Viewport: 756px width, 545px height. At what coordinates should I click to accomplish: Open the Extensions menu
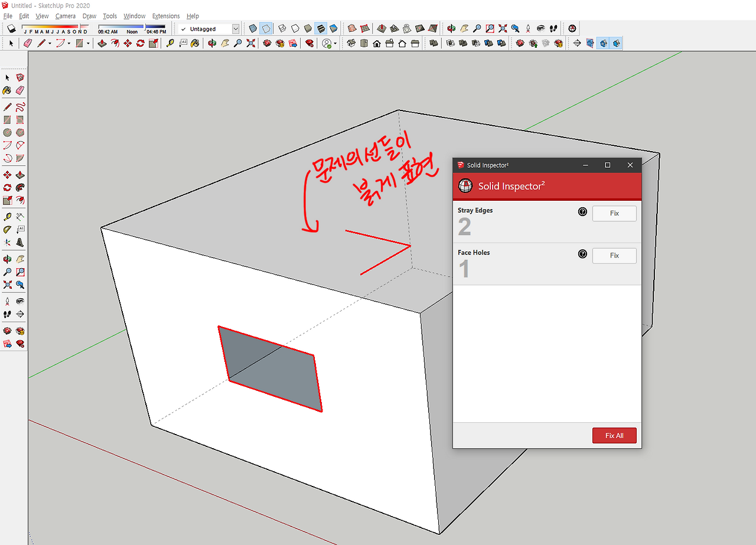(x=165, y=16)
